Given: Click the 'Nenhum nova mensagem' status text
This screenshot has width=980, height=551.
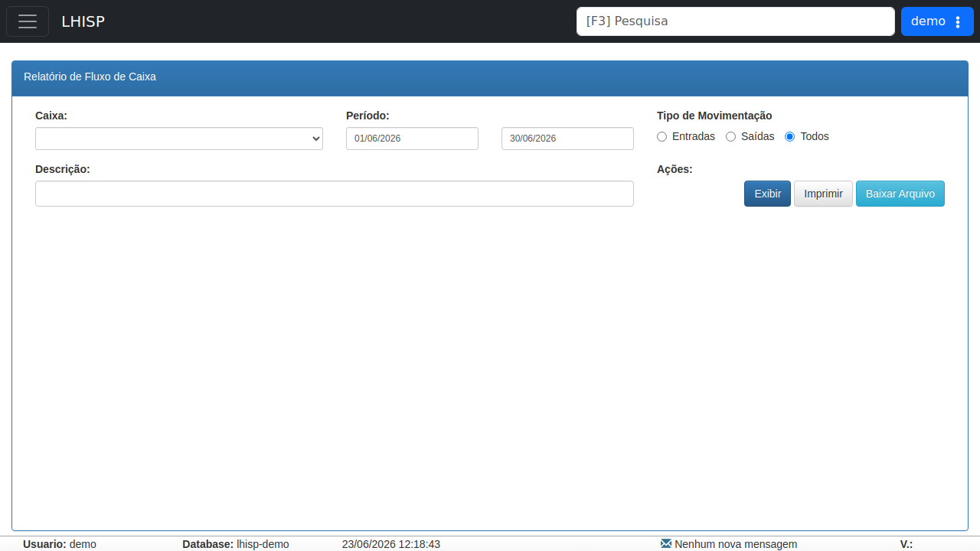Looking at the screenshot, I should point(736,544).
